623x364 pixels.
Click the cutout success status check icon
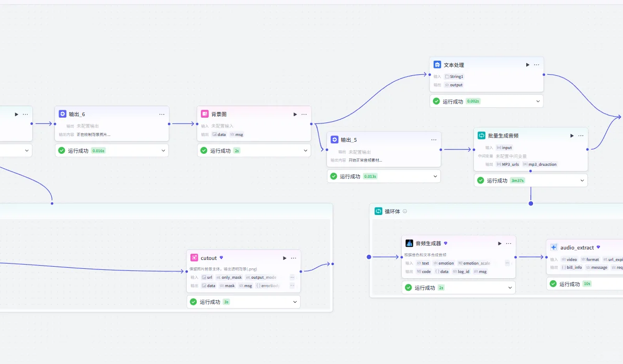194,302
